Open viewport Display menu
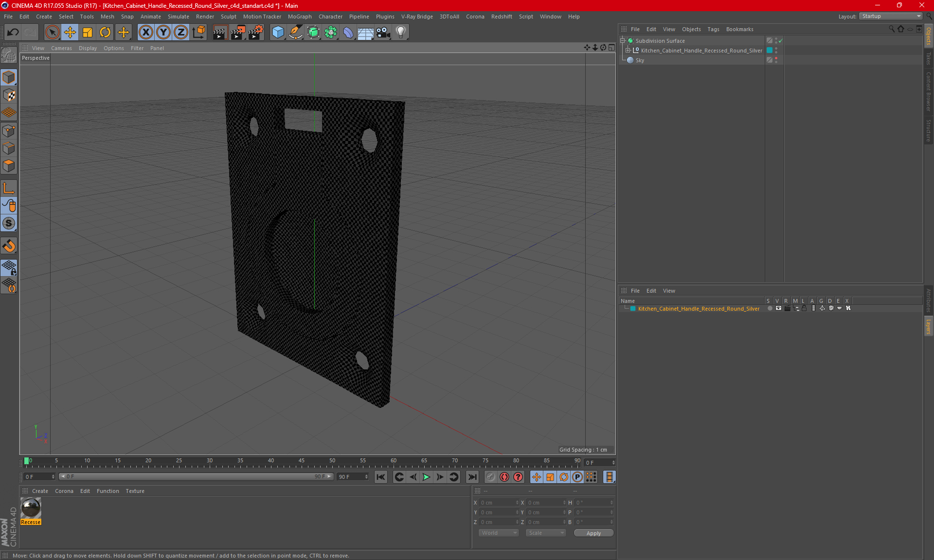Screen dimensions: 934x560 (88, 48)
